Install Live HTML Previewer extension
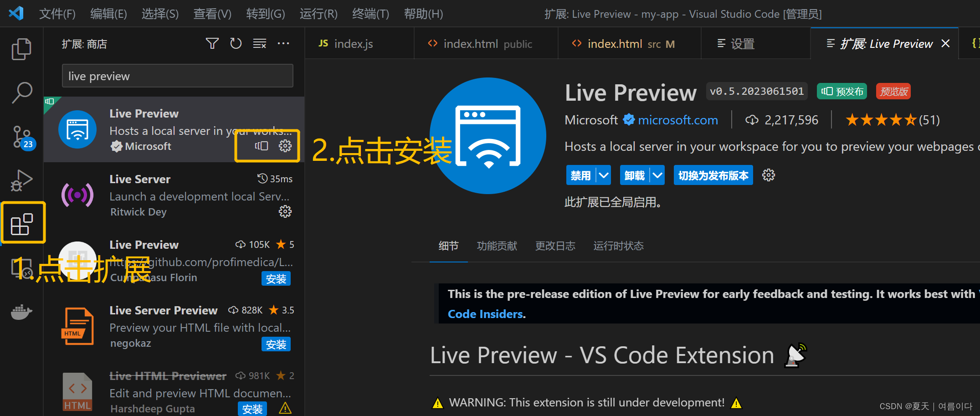The image size is (980, 416). pos(252,409)
